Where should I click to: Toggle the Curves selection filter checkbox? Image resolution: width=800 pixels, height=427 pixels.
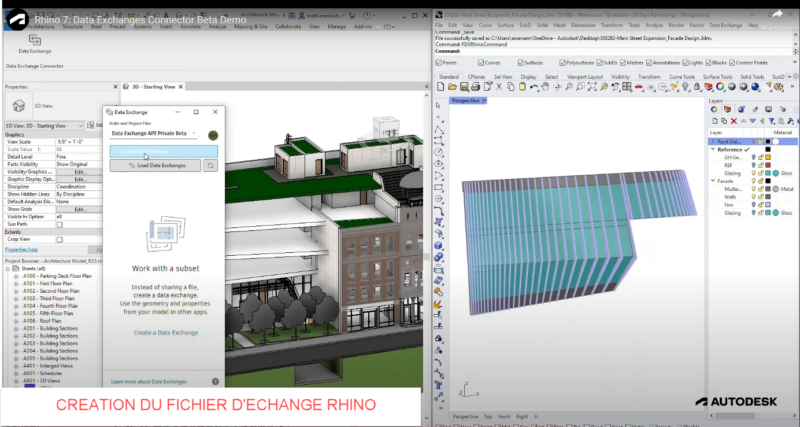click(478, 62)
